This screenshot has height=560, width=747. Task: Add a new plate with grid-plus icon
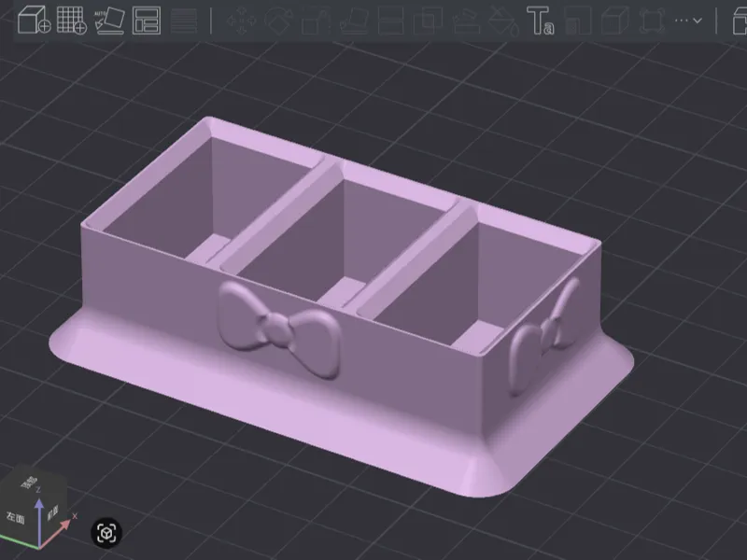click(72, 20)
